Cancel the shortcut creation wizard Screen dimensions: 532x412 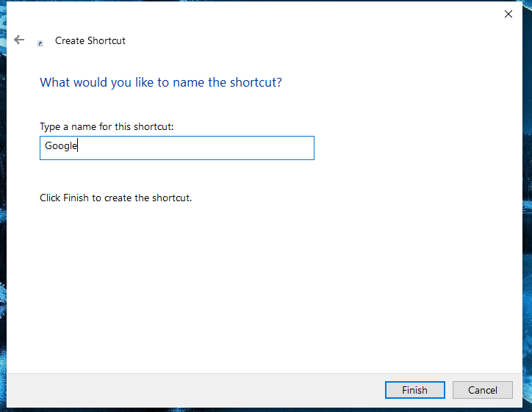pos(481,390)
